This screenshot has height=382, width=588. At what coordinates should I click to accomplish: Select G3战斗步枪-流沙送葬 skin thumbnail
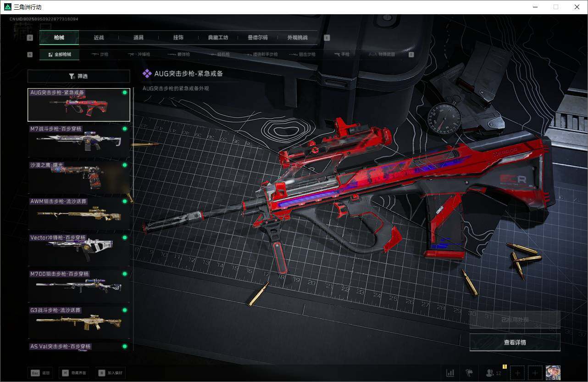coord(79,322)
